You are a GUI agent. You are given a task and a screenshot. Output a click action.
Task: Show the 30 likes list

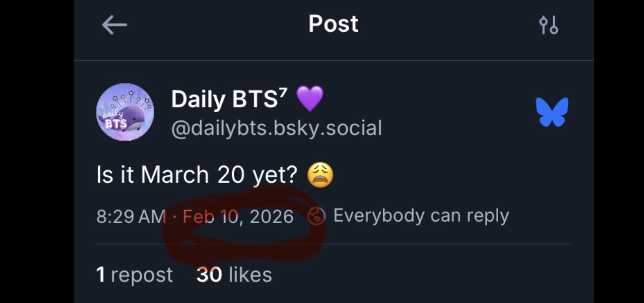234,275
